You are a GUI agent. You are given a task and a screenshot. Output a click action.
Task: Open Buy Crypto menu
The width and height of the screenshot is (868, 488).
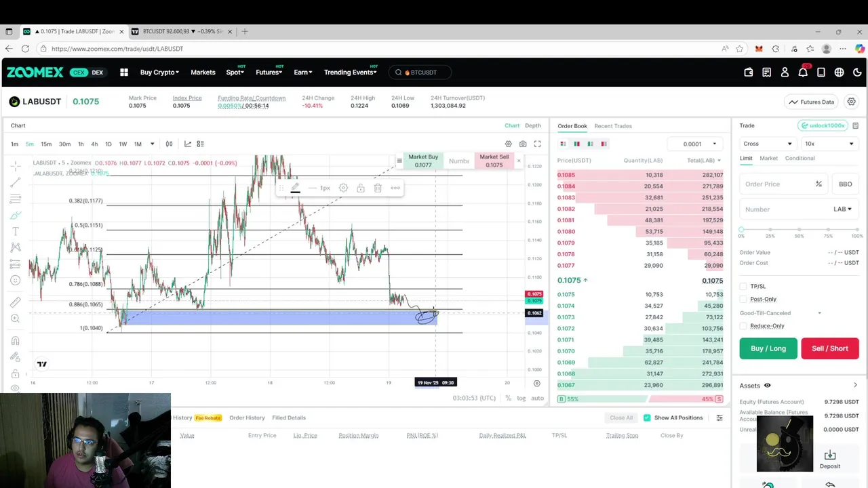pos(159,73)
